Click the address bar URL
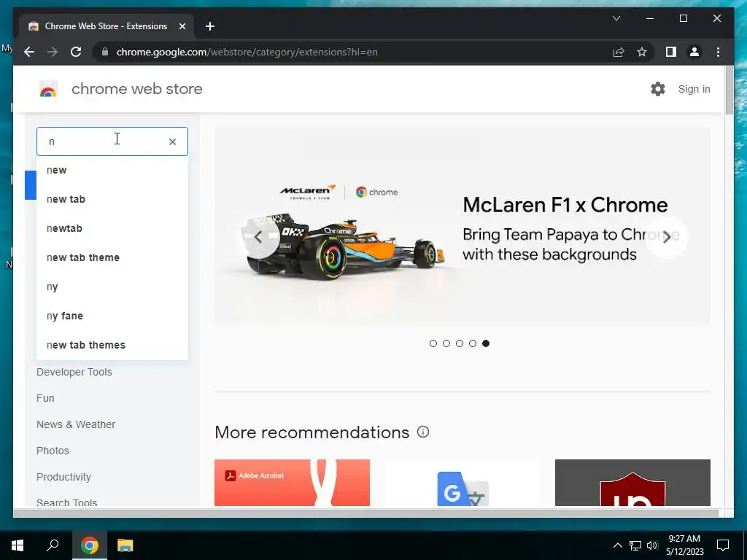 tap(247, 52)
